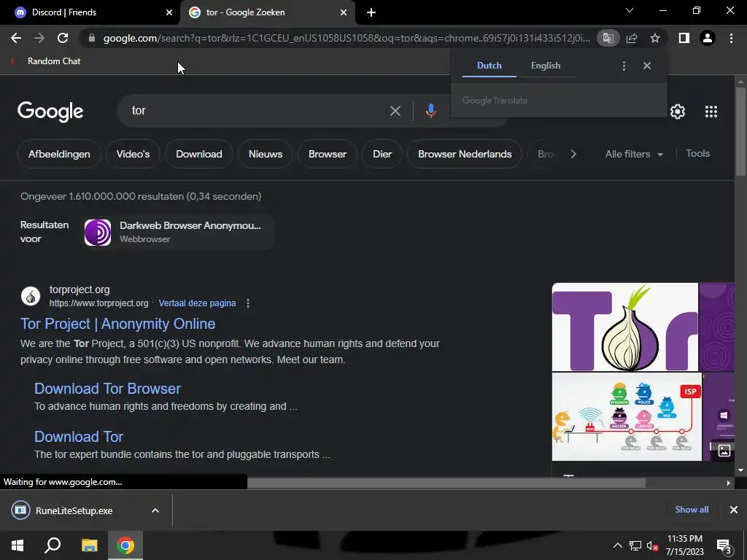Open the notification center icon
Viewport: 747px width, 560px height.
pos(724,546)
